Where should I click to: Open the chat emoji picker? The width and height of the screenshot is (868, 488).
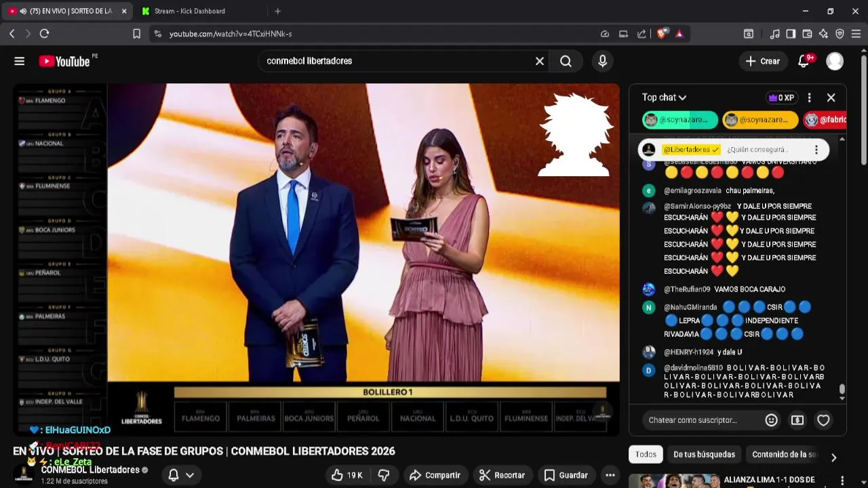coord(771,420)
